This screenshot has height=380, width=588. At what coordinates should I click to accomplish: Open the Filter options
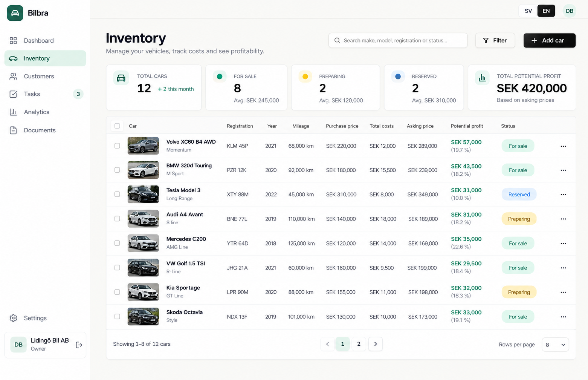(x=495, y=40)
